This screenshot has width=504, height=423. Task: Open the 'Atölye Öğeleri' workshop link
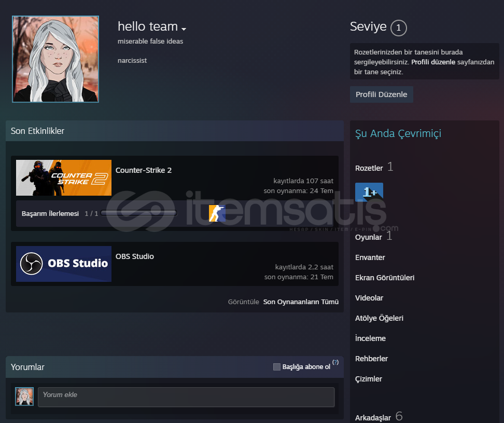(x=379, y=318)
